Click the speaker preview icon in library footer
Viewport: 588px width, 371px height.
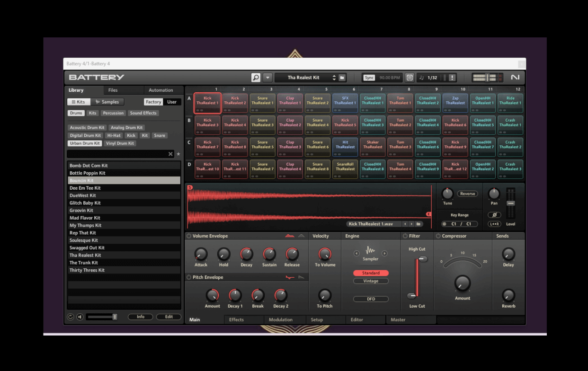point(80,317)
